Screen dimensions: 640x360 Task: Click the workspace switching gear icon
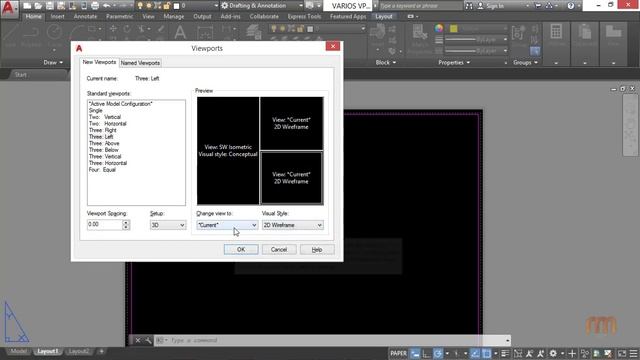(x=553, y=353)
